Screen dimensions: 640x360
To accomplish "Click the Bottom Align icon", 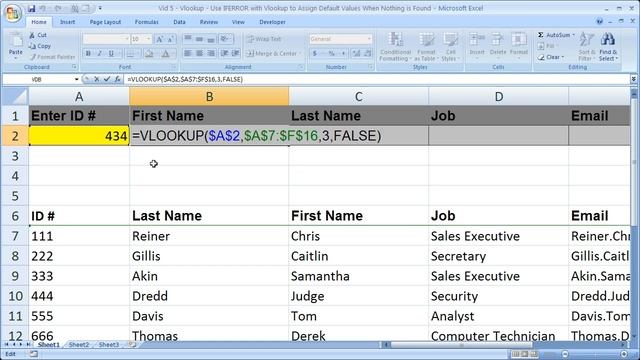I will pyautogui.click(x=211, y=39).
